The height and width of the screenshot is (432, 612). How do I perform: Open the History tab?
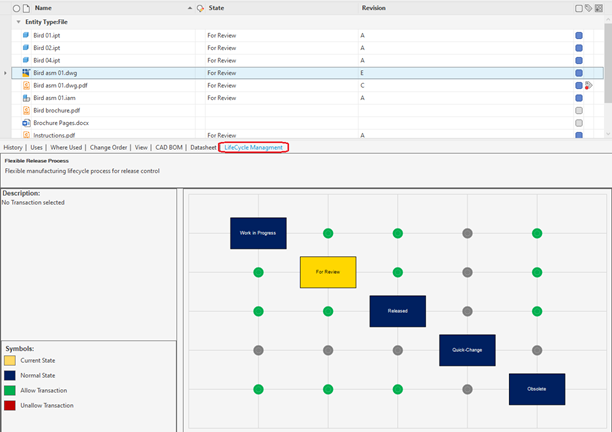click(13, 148)
